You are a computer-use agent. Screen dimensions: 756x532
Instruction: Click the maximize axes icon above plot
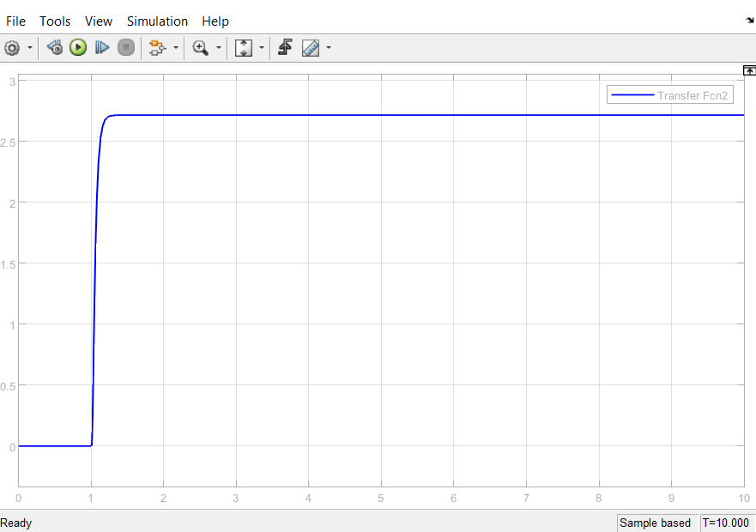click(x=749, y=71)
